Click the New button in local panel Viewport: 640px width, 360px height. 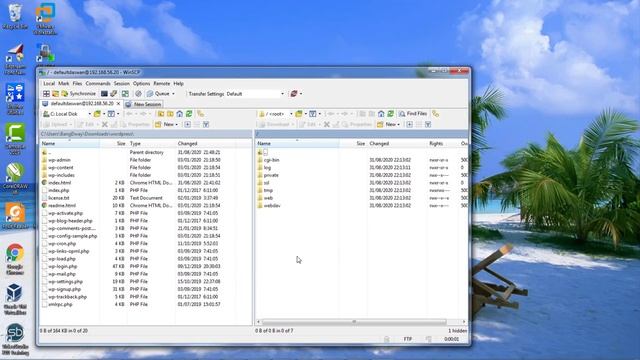[x=167, y=124]
